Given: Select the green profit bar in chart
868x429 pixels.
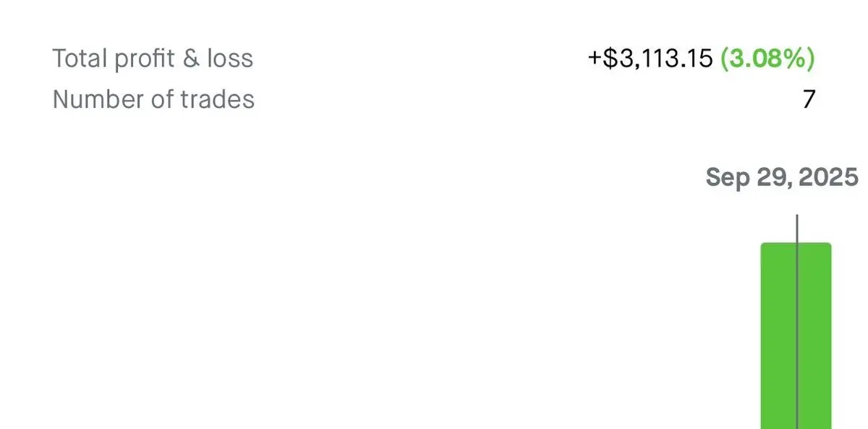Looking at the screenshot, I should click(796, 336).
